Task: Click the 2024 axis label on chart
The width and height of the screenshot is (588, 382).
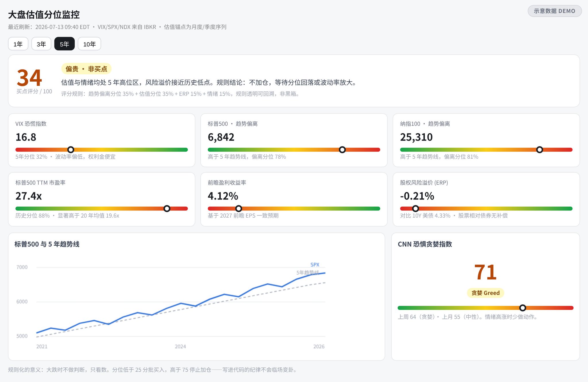Action: pos(180,347)
